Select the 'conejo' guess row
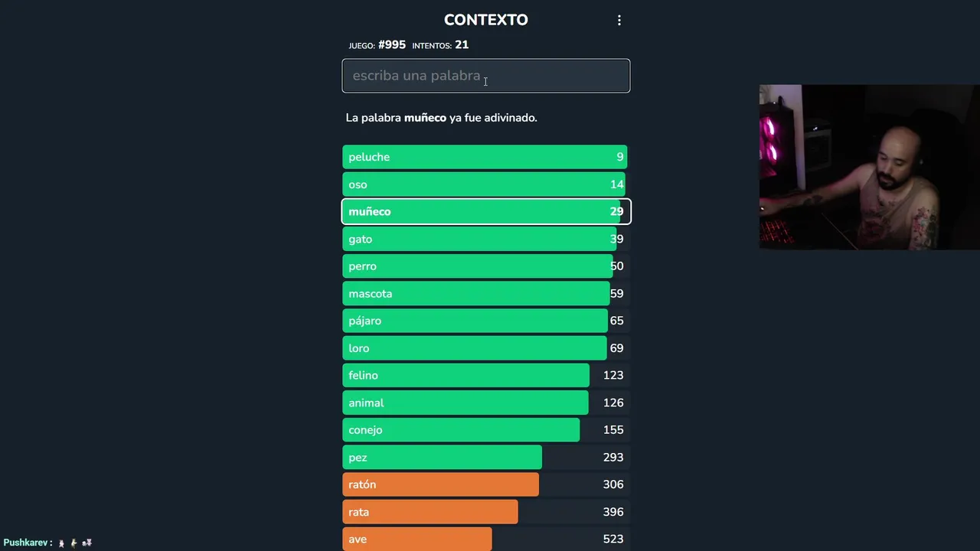 tap(485, 430)
